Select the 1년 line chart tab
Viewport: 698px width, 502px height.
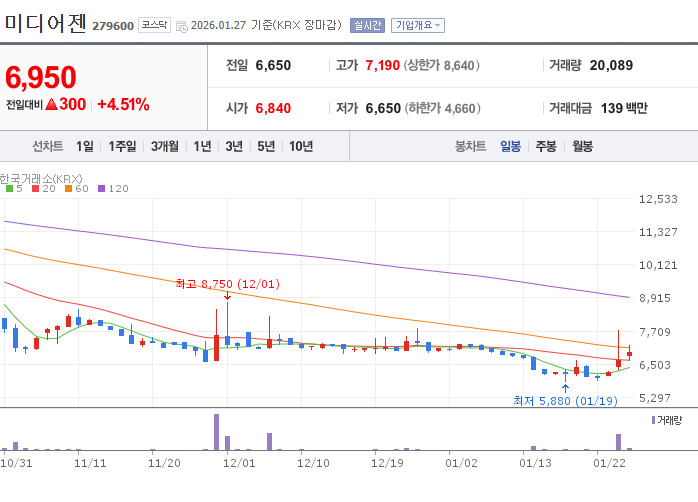click(203, 146)
